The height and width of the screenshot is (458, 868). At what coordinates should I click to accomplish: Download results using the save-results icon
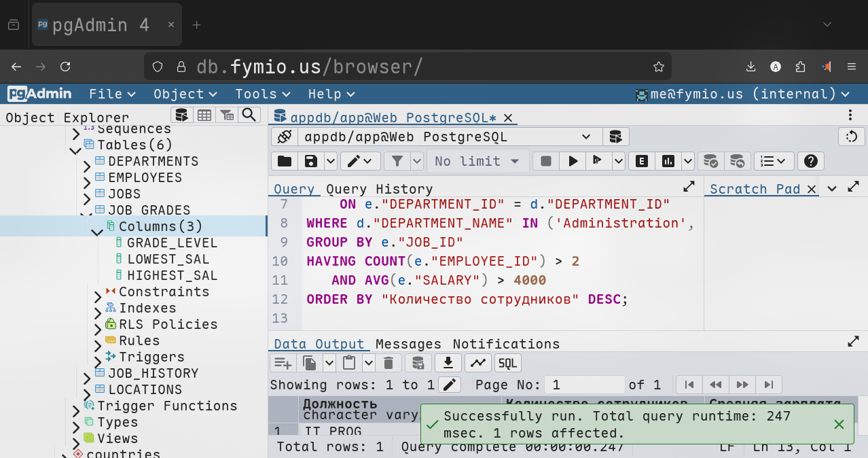click(x=448, y=363)
